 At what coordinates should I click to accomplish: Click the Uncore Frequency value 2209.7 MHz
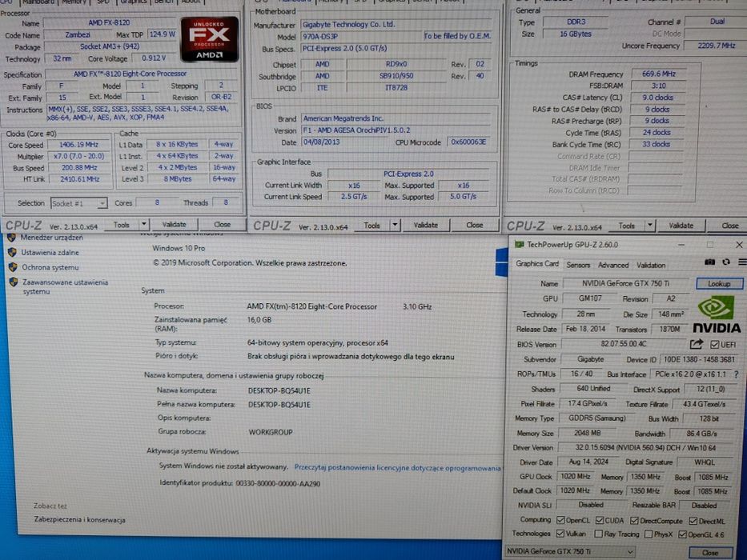716,46
